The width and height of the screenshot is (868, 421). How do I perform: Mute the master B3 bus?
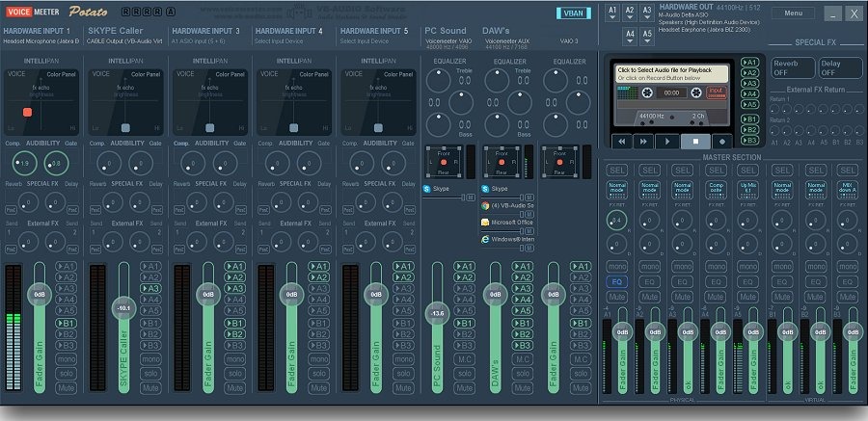[848, 297]
